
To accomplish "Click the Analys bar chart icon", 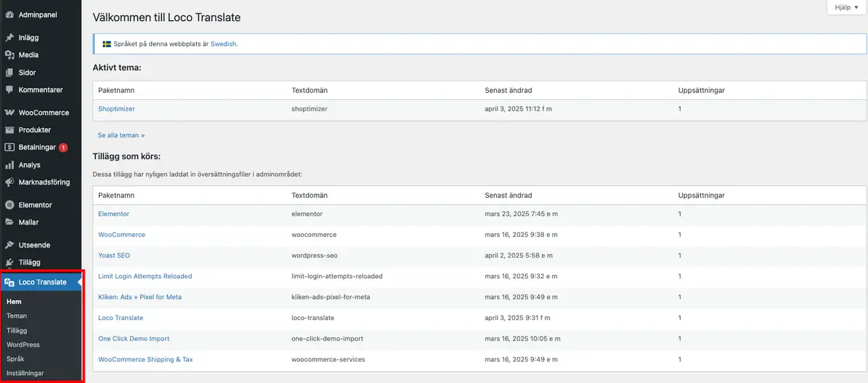I will (x=9, y=165).
